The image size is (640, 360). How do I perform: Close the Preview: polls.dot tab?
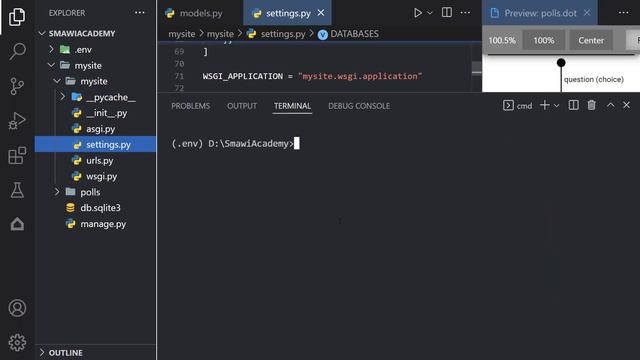click(587, 13)
